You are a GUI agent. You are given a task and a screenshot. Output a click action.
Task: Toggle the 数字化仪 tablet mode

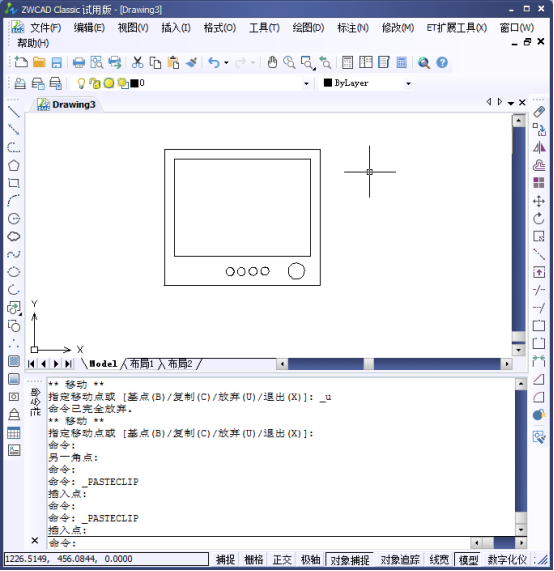[x=507, y=559]
